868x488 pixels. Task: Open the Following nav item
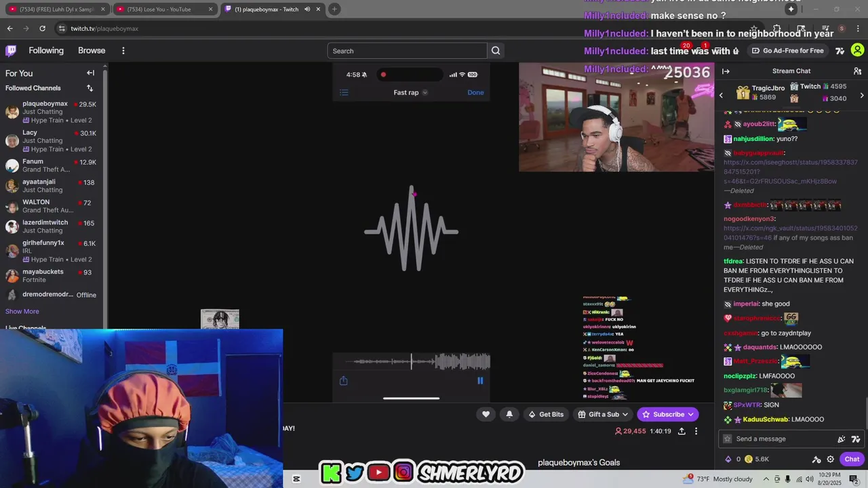[x=46, y=51]
